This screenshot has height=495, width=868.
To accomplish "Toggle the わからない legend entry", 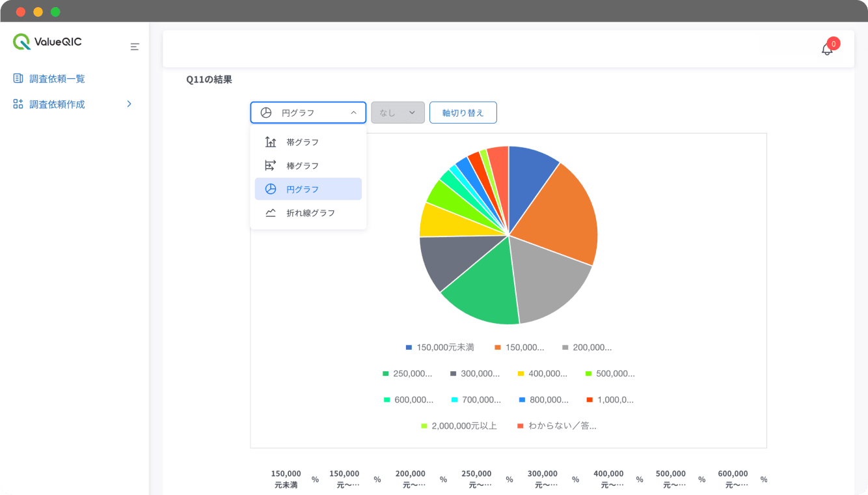I will tap(556, 426).
